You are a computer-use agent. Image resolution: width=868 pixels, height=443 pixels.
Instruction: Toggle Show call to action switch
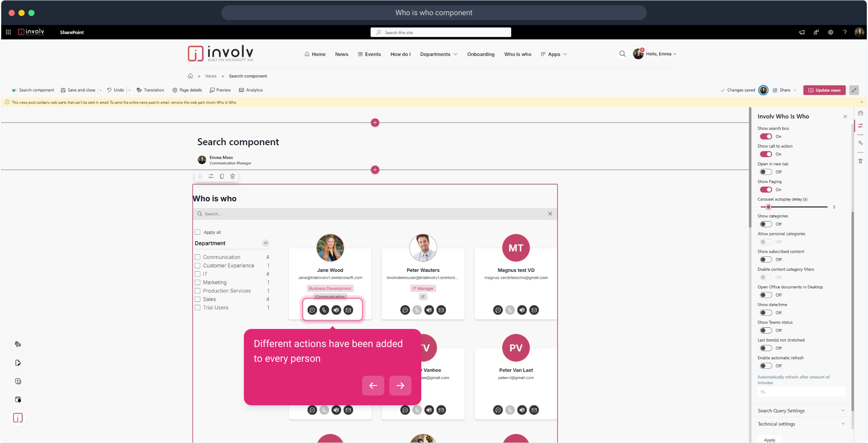tap(766, 154)
